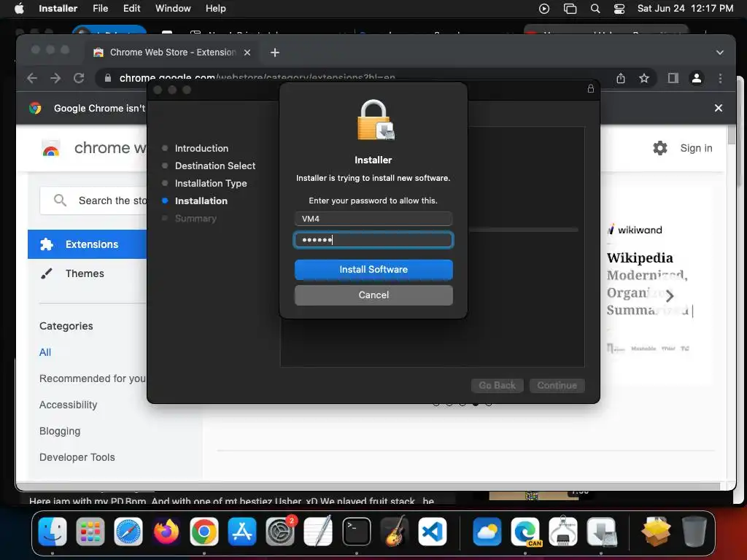The width and height of the screenshot is (747, 560).
Task: Expand the Chrome tab search chevron
Action: click(720, 52)
